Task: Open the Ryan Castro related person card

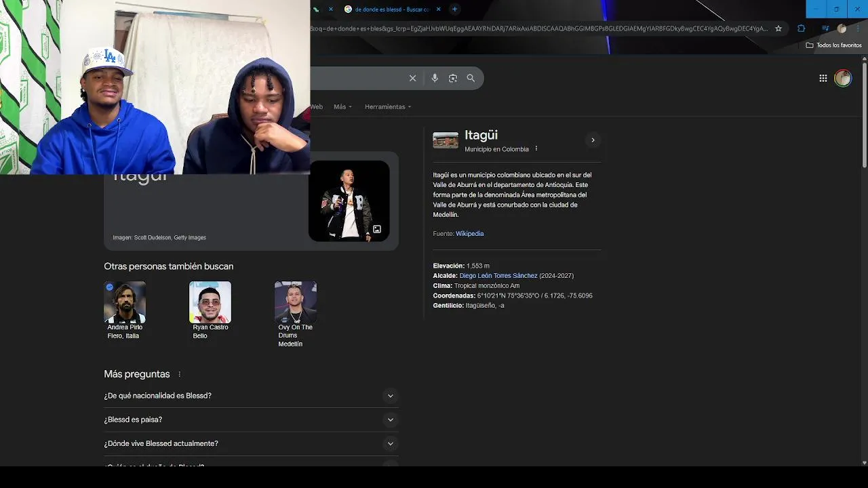Action: tap(210, 311)
